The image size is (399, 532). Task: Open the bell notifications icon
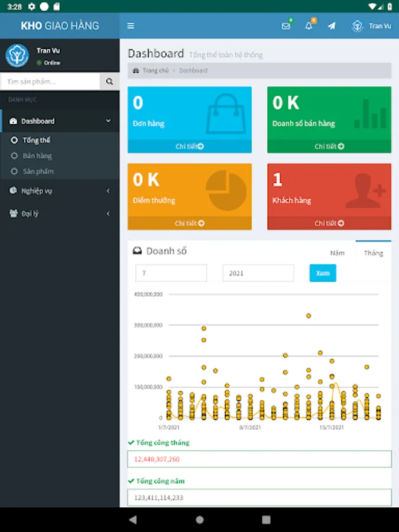(309, 26)
